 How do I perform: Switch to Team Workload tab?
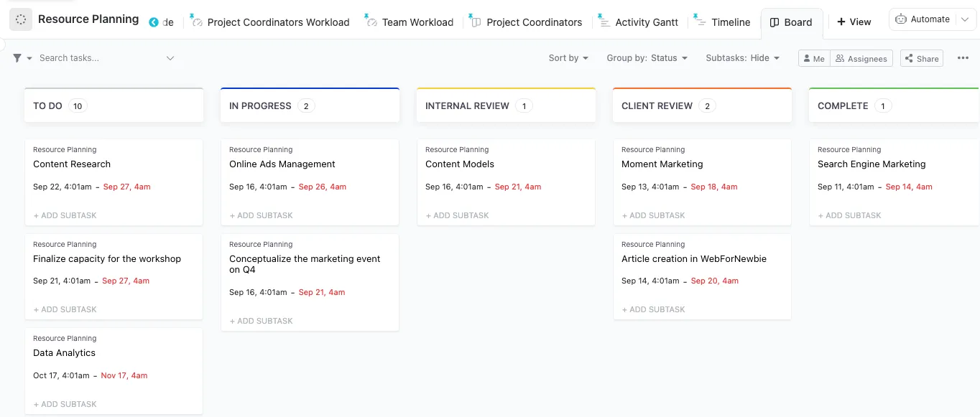click(x=417, y=22)
